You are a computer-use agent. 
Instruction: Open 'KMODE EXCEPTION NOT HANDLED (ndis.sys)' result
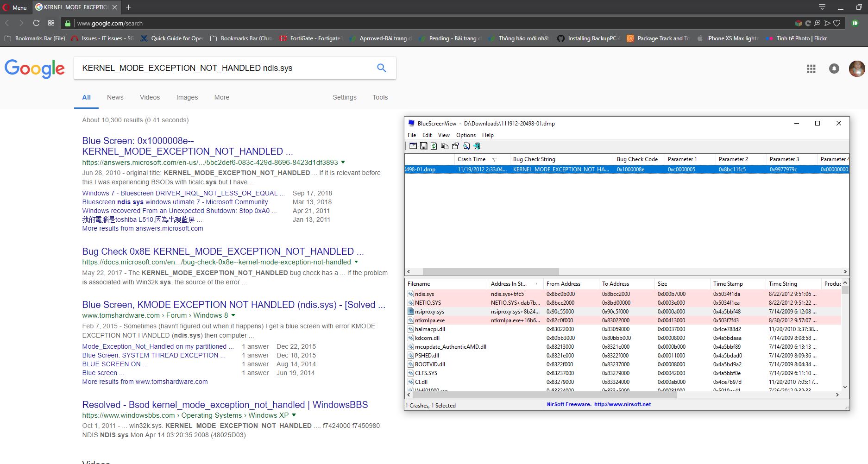tap(233, 305)
